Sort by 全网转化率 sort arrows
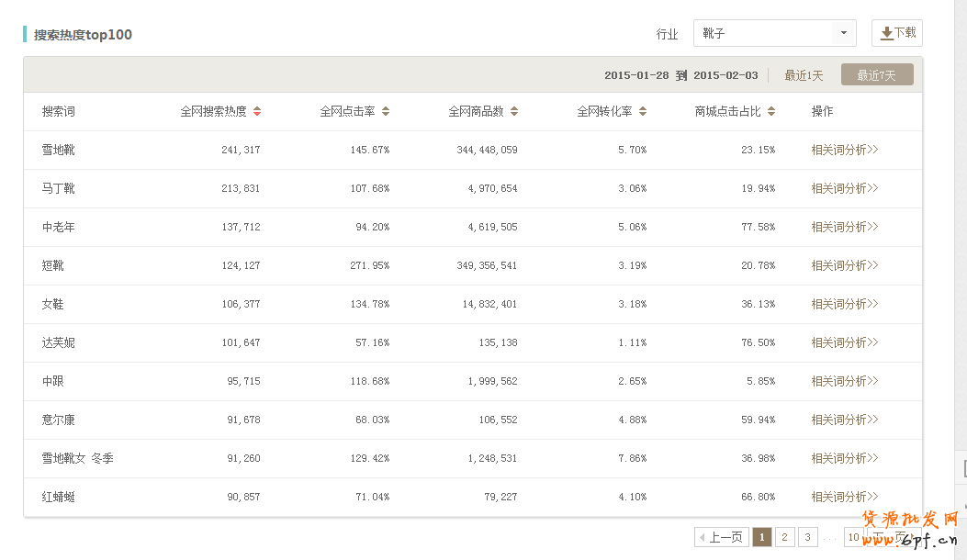The width and height of the screenshot is (967, 560). [x=643, y=111]
